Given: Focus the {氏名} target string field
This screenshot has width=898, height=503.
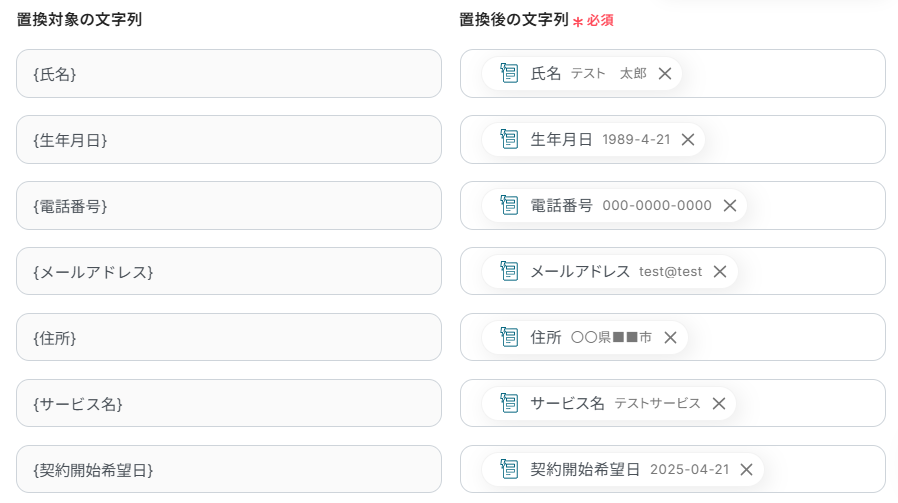Looking at the screenshot, I should pos(228,73).
